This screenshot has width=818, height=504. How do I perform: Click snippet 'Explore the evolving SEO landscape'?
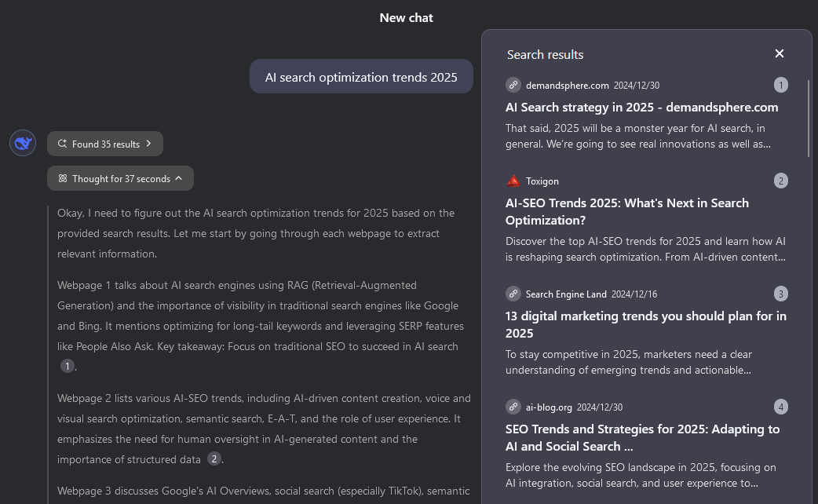point(641,475)
